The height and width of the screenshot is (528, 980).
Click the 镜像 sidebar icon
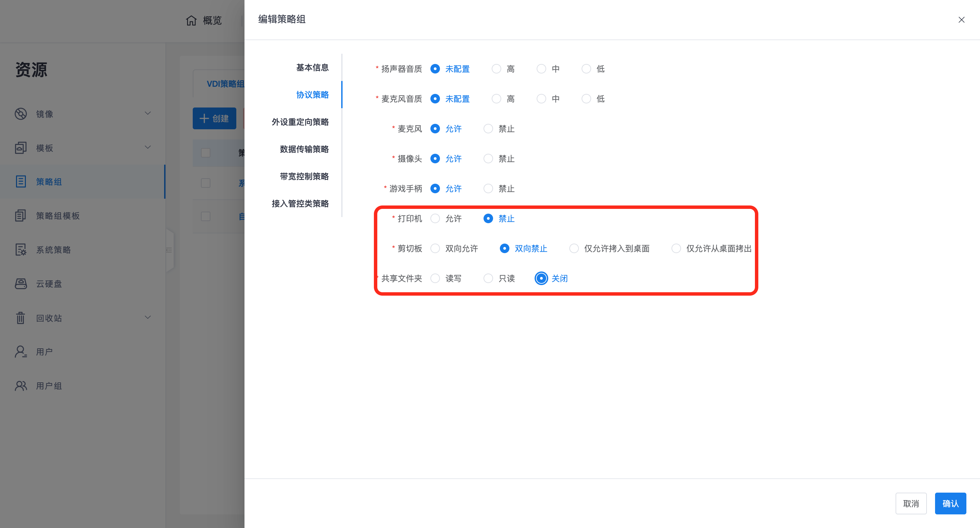[20, 114]
